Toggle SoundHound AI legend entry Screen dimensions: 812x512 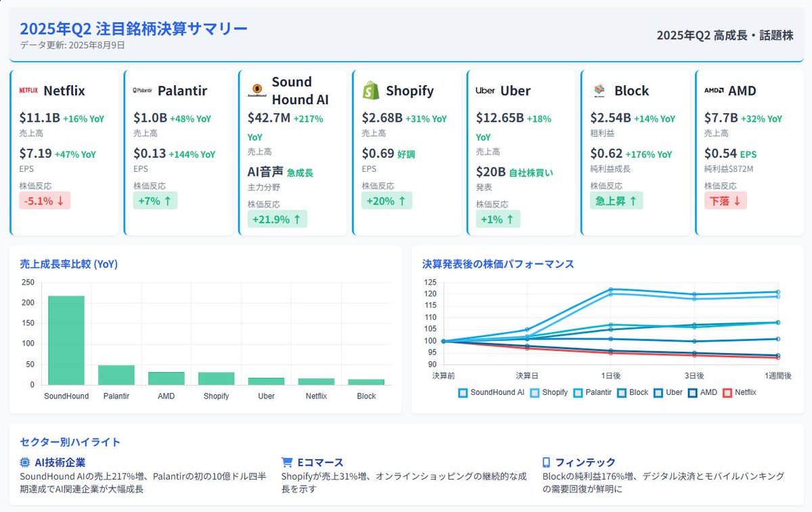pos(491,392)
